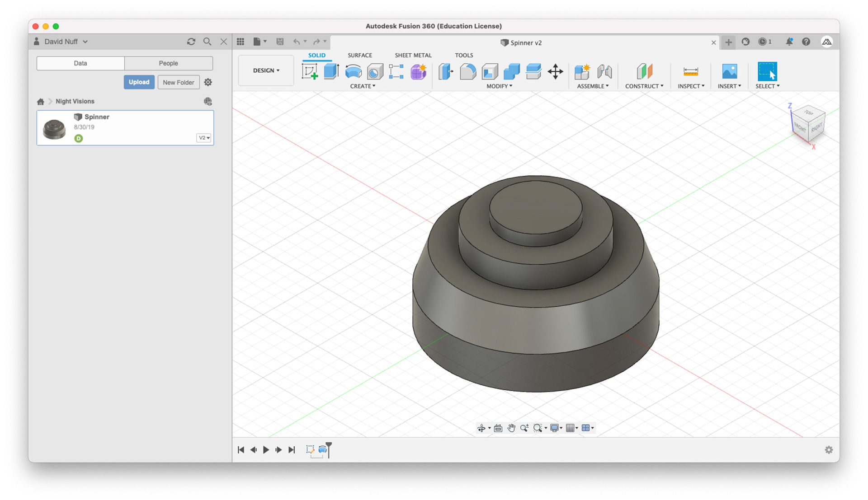The image size is (868, 500).
Task: Play the design timeline
Action: coord(266,450)
